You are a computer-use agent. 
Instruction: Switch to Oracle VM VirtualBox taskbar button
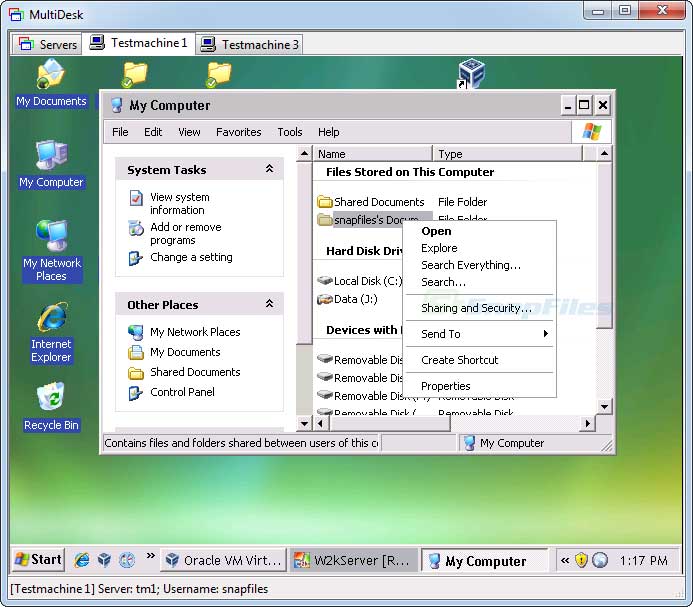223,560
